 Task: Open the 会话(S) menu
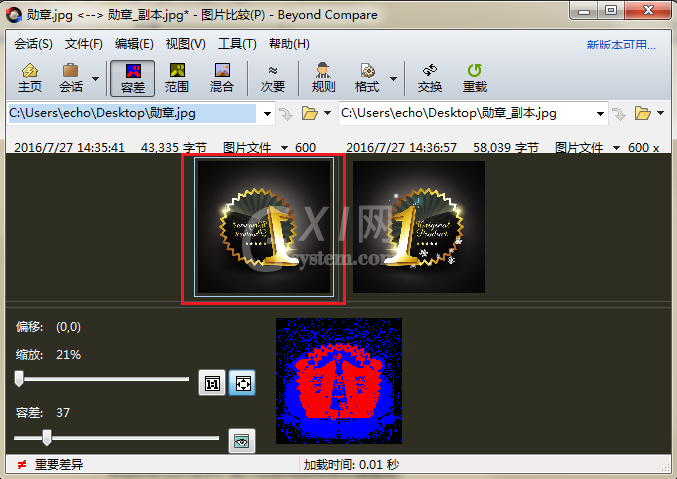point(33,44)
